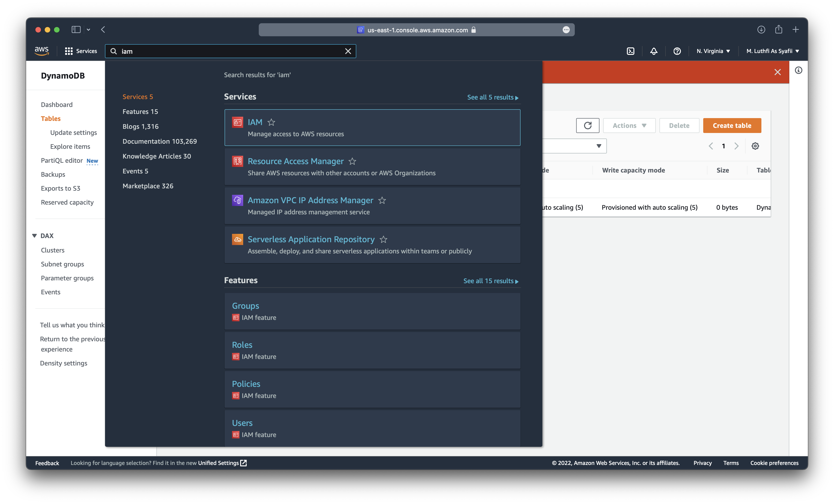Star Serverless Application Repository
The image size is (834, 504).
(x=383, y=239)
